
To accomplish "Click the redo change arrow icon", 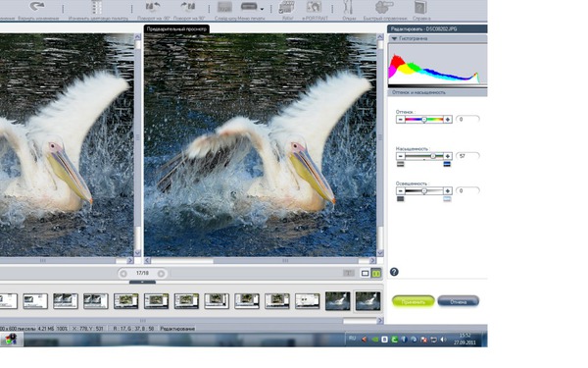I will [37, 7].
